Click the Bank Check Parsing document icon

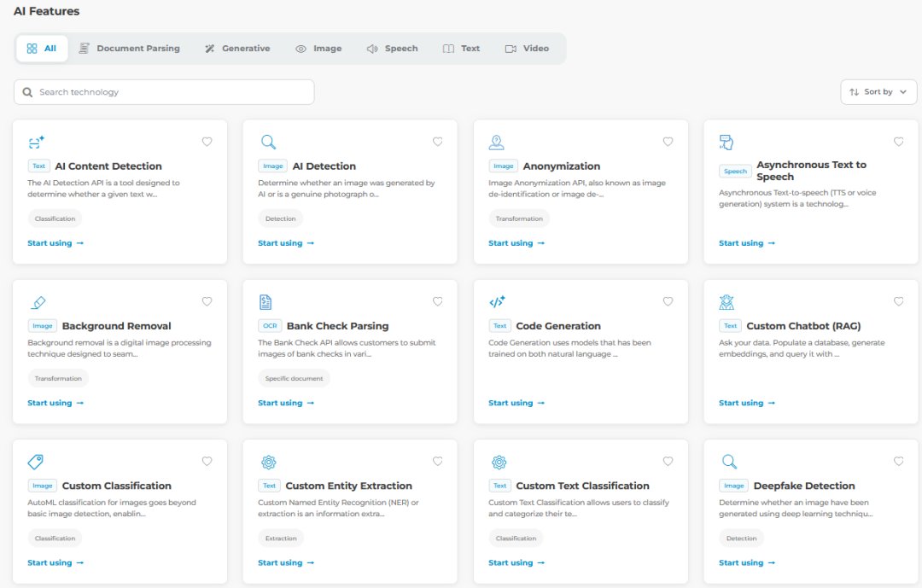(266, 302)
